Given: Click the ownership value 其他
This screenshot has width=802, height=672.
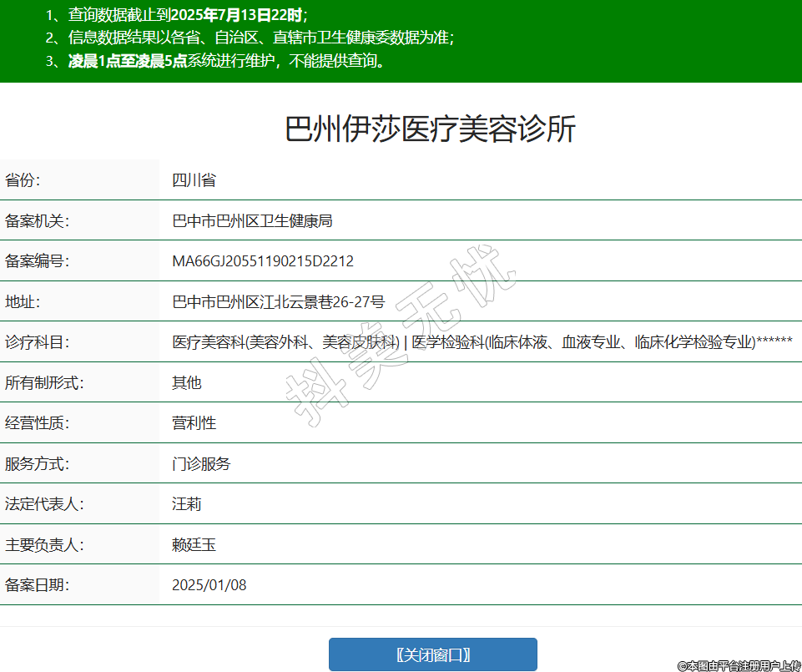Looking at the screenshot, I should pyautogui.click(x=186, y=383).
